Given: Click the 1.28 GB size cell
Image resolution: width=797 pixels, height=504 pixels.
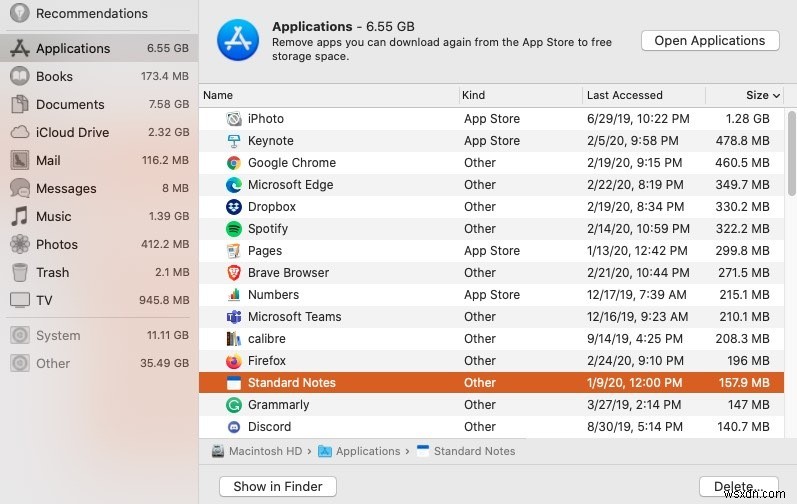Looking at the screenshot, I should [747, 119].
